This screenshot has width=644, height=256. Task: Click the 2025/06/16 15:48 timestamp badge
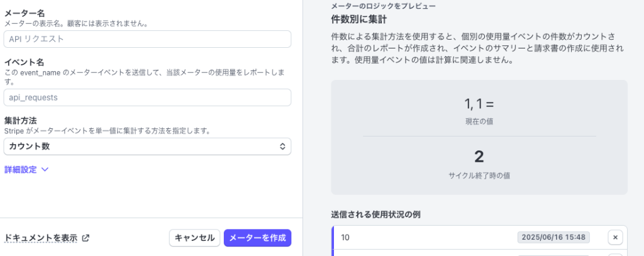point(553,237)
